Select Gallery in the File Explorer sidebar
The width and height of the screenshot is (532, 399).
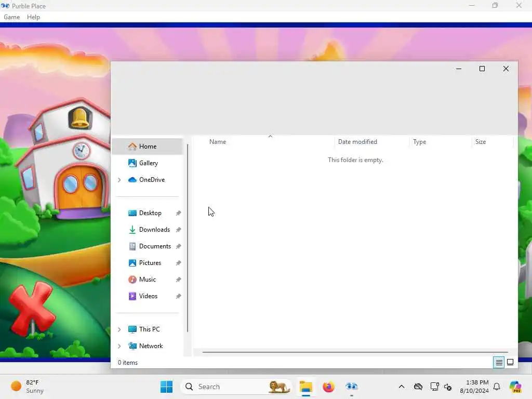point(147,163)
